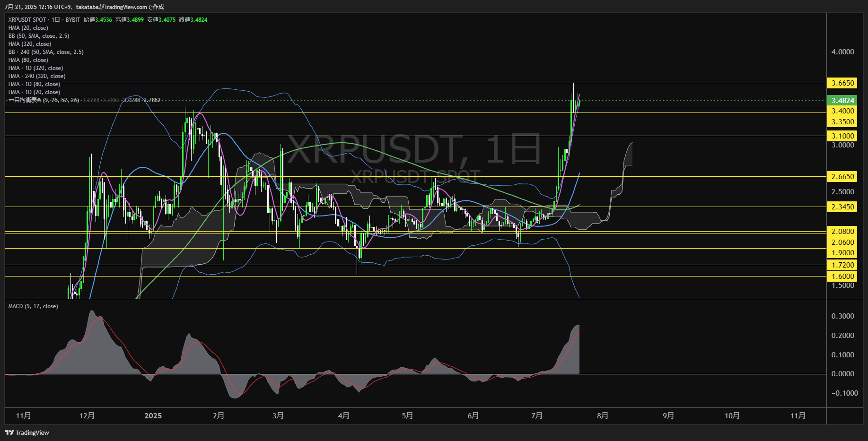Click the 始値 3.4536 open value
Screen dimensions: 868x441
(x=98, y=20)
